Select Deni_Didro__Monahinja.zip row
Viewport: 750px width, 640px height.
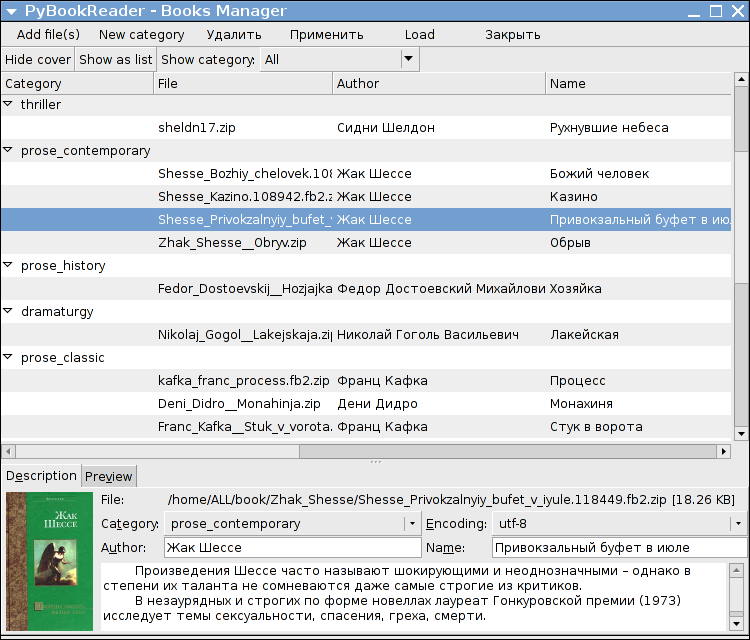[x=366, y=403]
